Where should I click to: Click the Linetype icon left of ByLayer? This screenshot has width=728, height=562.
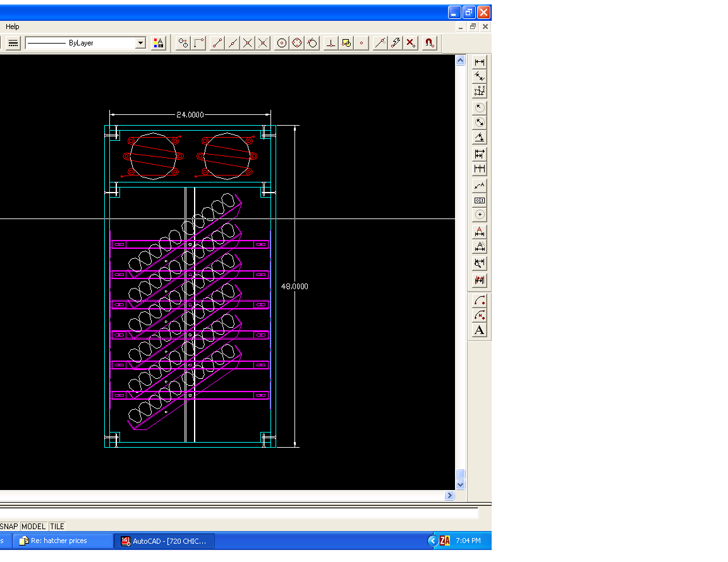coord(13,43)
